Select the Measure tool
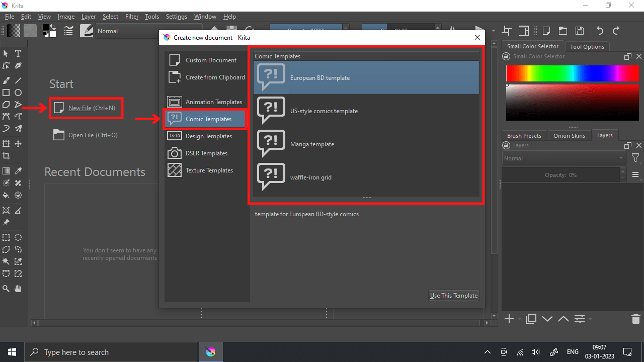 18,210
